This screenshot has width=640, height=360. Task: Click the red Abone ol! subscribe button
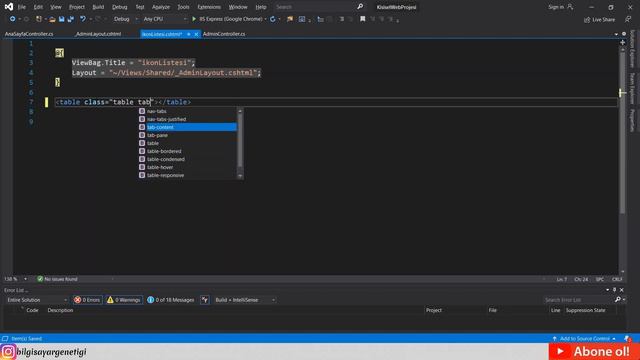tap(594, 351)
